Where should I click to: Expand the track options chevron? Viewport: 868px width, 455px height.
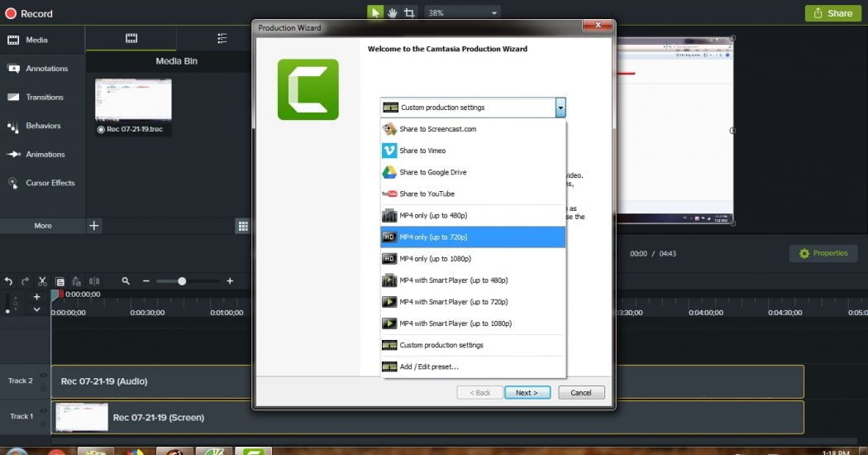(x=36, y=309)
